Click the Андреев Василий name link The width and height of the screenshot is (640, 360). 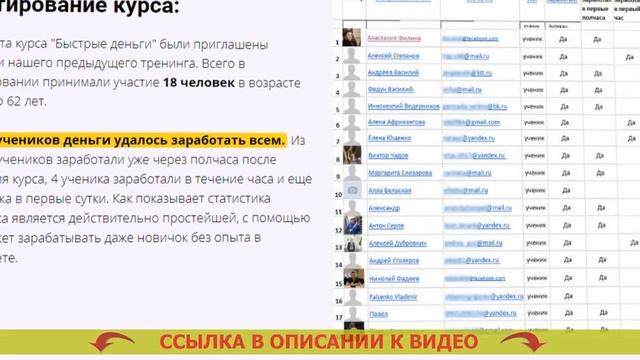tap(393, 73)
